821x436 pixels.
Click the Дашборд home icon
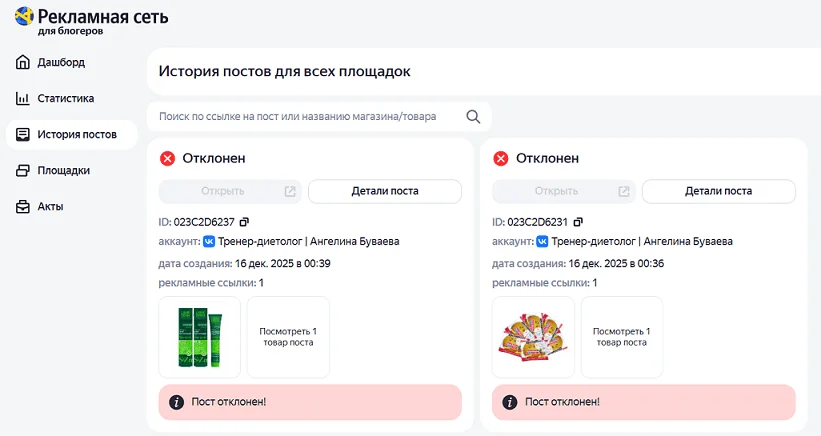point(23,63)
